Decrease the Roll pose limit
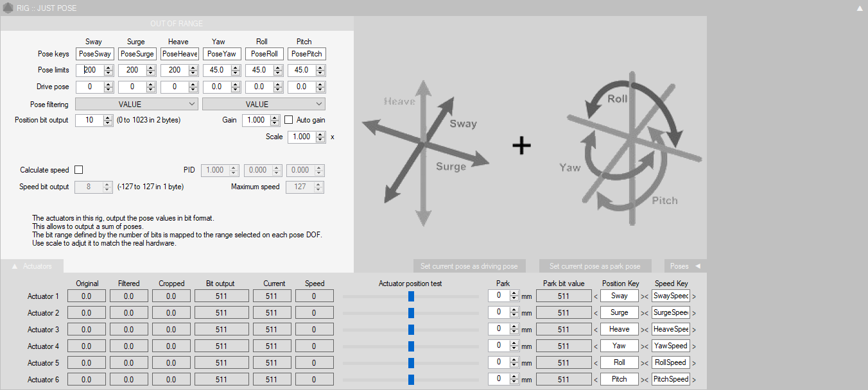Screen dimensions: 868x390 pos(277,72)
